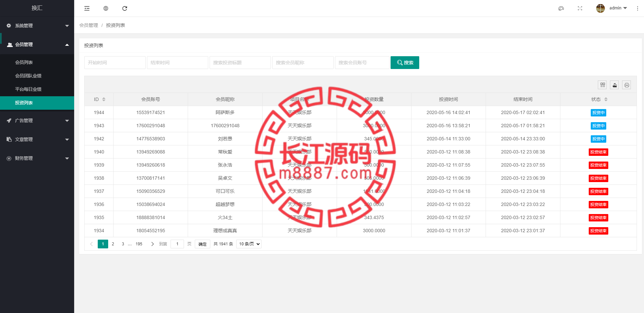Expand the 文章管理 menu
The height and width of the screenshot is (313, 644).
tap(67, 140)
